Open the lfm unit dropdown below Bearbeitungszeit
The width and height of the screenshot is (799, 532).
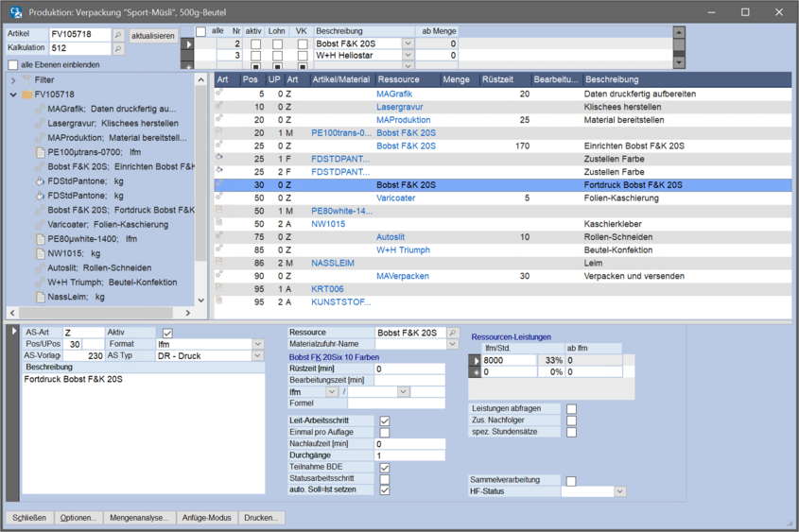[332, 392]
